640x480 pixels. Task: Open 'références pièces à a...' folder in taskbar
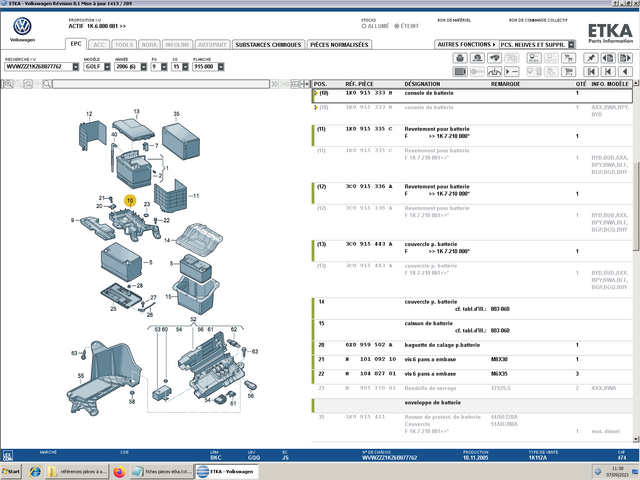click(x=78, y=471)
